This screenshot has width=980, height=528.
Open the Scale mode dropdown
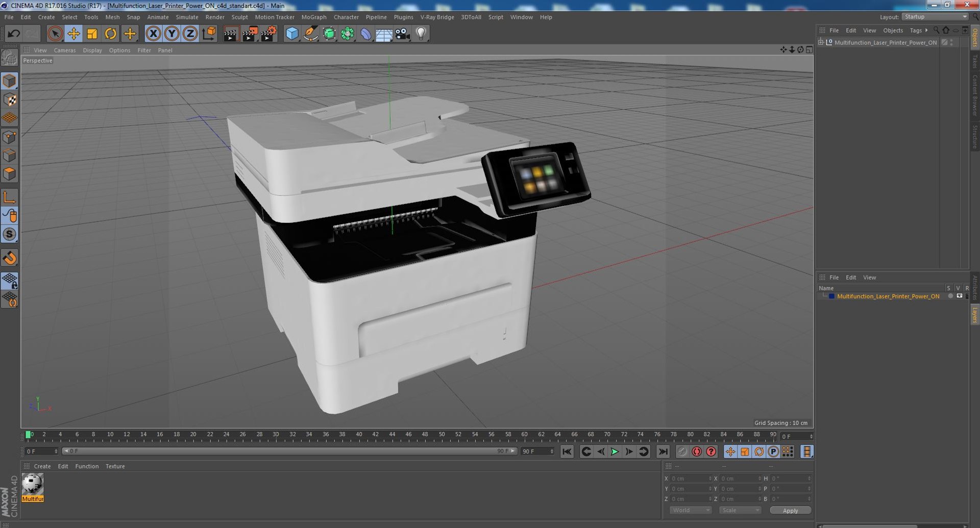740,510
